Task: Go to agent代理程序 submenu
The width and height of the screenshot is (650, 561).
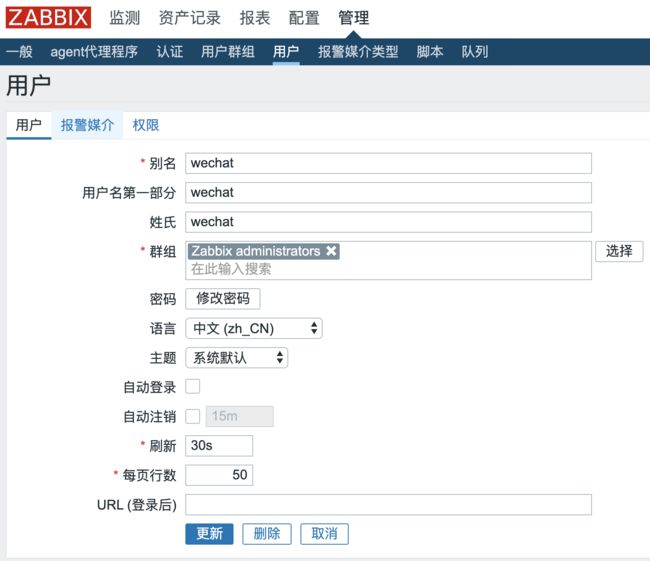Action: (94, 52)
